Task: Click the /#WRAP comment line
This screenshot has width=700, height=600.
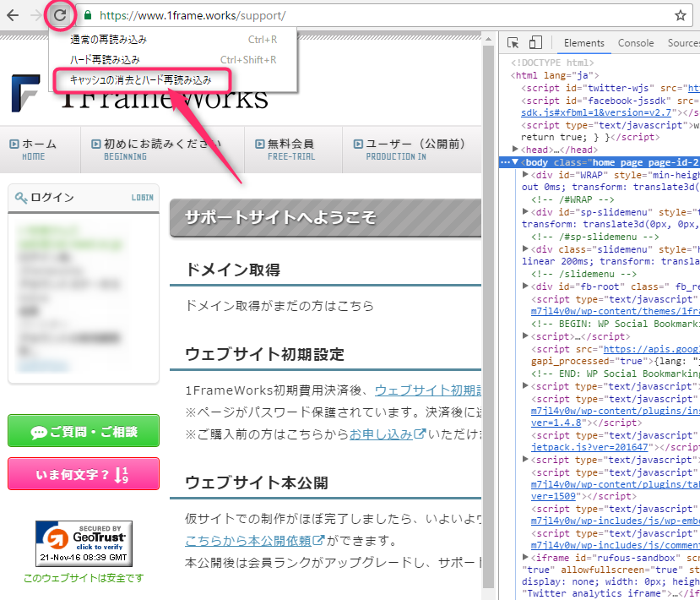Action: [572, 199]
